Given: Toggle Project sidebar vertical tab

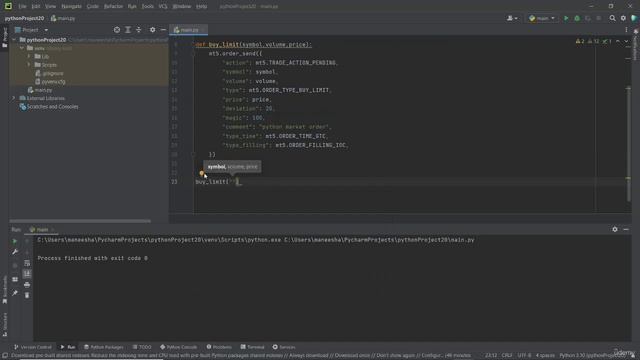Looking at the screenshot, I should [x=4, y=38].
